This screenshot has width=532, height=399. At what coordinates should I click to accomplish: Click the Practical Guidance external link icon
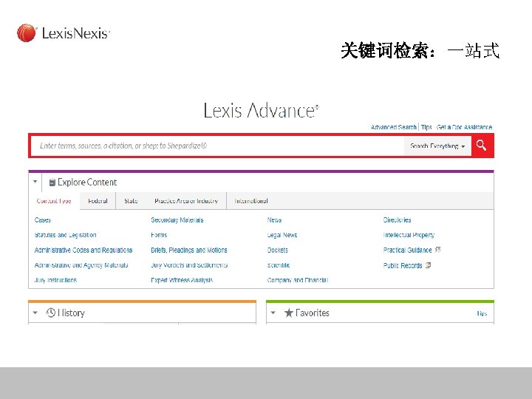tap(437, 250)
